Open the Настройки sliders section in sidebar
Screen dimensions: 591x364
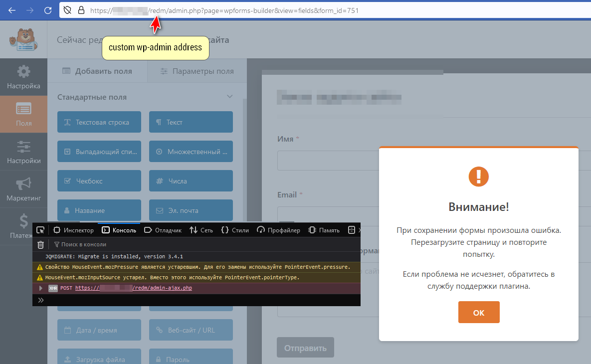[x=23, y=152]
